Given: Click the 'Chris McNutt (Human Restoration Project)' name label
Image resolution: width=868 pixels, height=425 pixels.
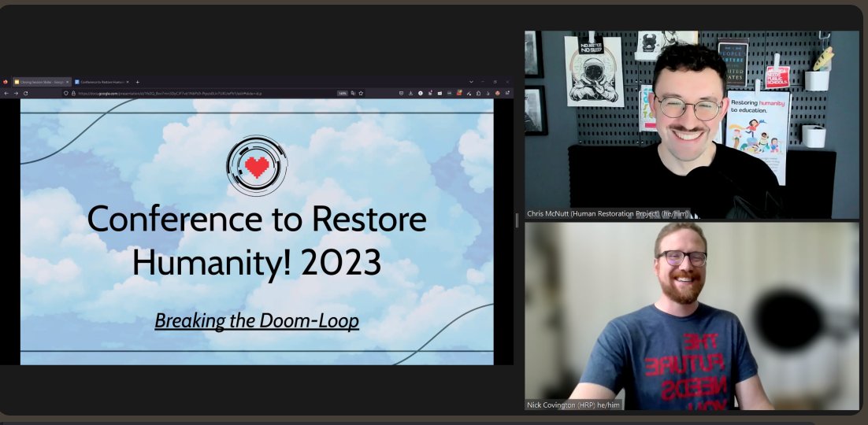Looking at the screenshot, I should pos(608,213).
